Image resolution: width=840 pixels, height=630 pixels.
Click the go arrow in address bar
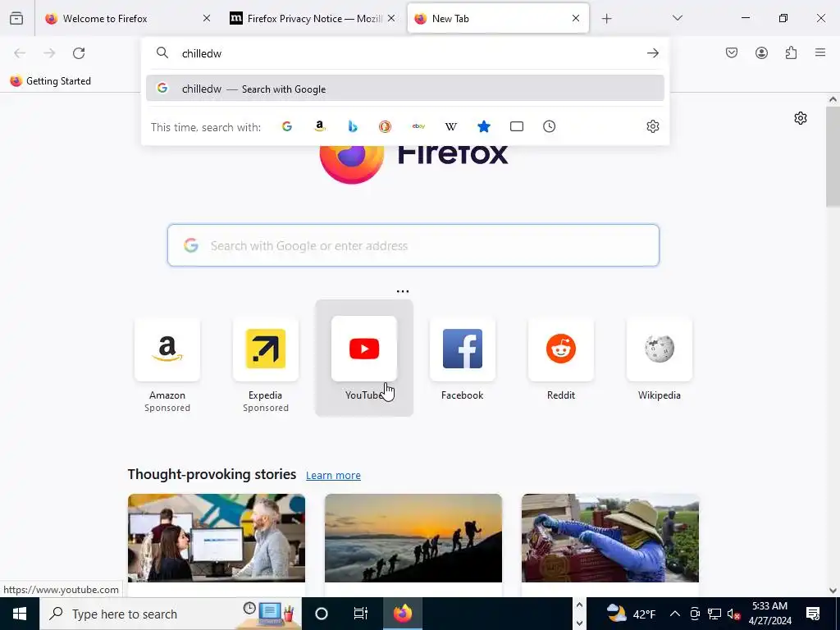(x=652, y=53)
